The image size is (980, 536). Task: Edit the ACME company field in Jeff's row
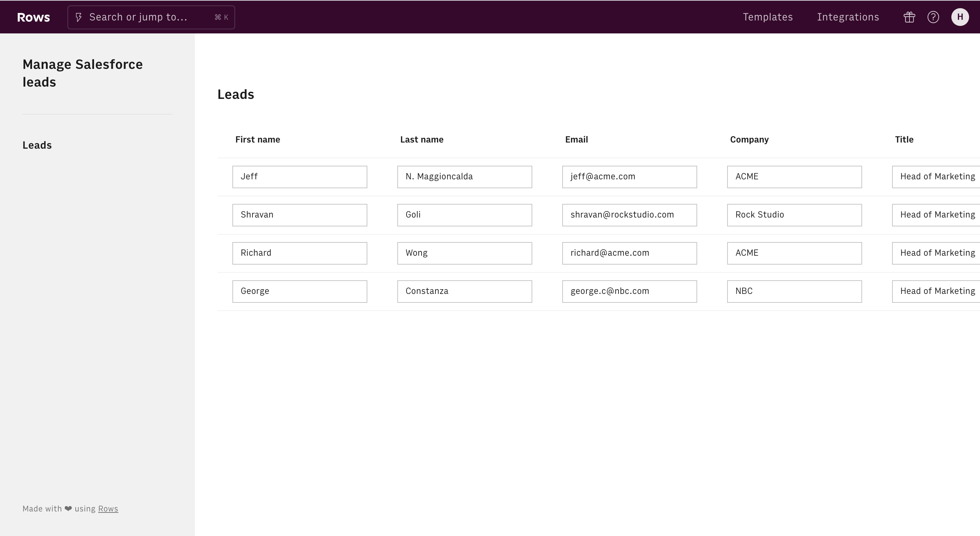[x=794, y=177]
